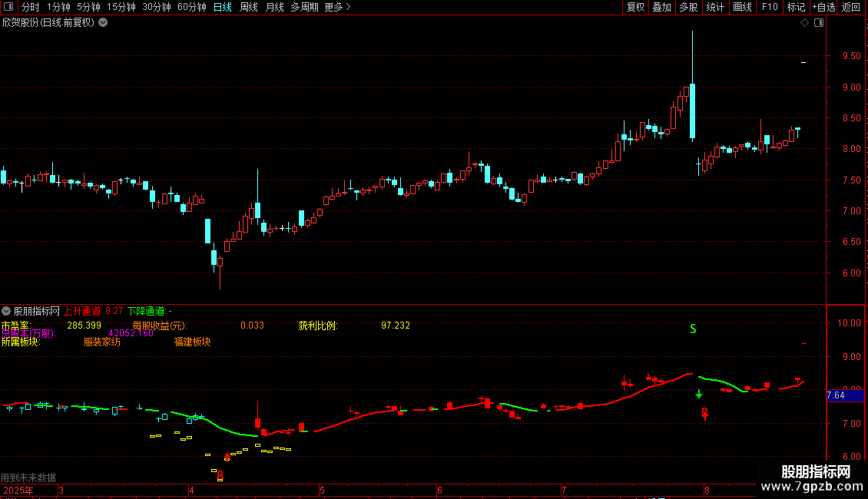Expand the 更多 periods menu
Viewport: 868px width, 499px height.
(337, 7)
